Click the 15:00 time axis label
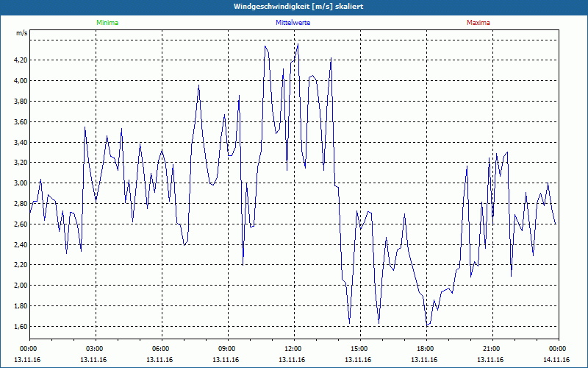This screenshot has height=368, width=588. (x=360, y=349)
